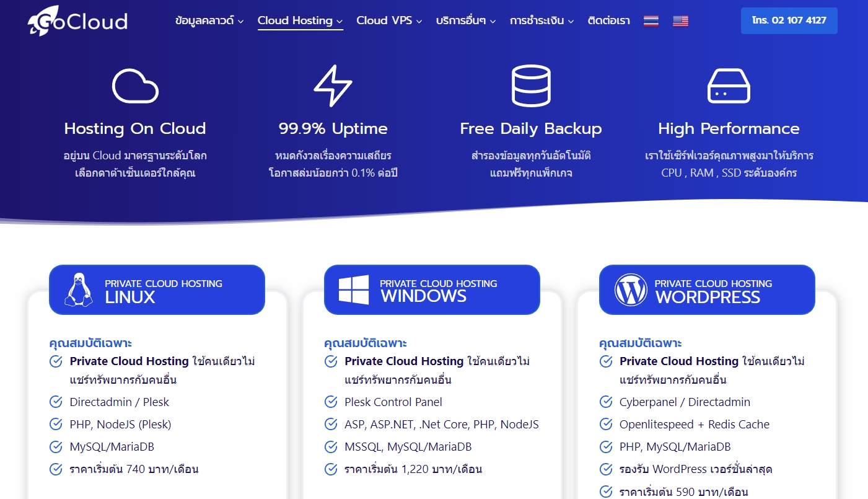Screen dimensions: 868x499
Task: Select the database icon above Free Daily Backup
Action: tap(531, 86)
